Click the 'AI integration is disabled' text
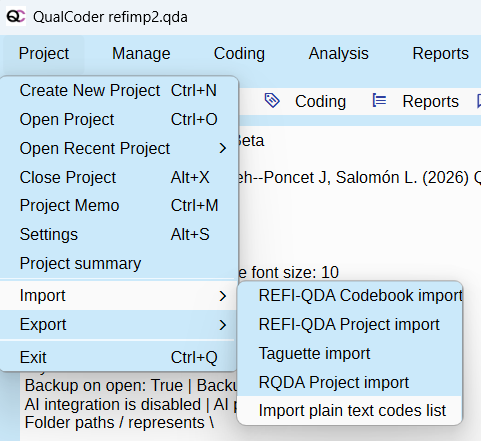 pyautogui.click(x=113, y=404)
